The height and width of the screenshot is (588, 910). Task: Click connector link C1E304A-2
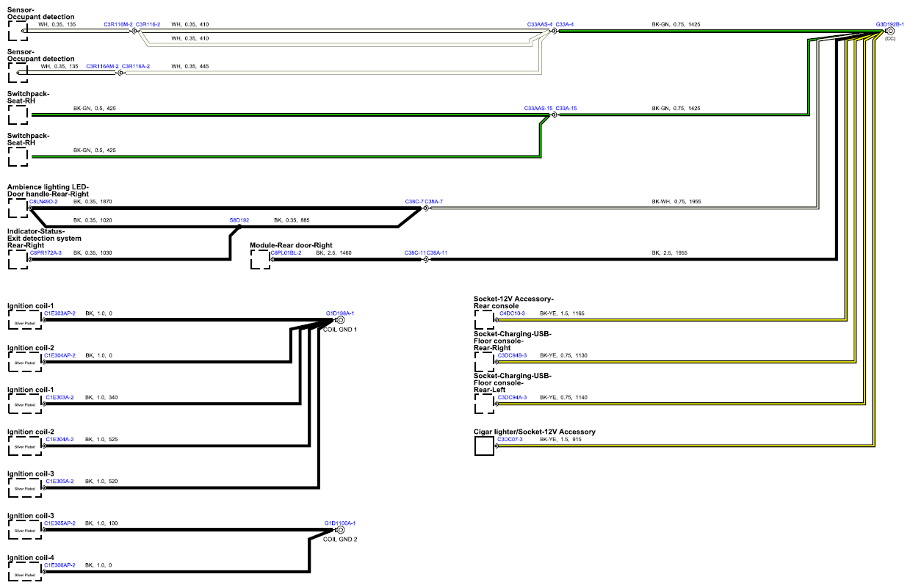pos(59,439)
